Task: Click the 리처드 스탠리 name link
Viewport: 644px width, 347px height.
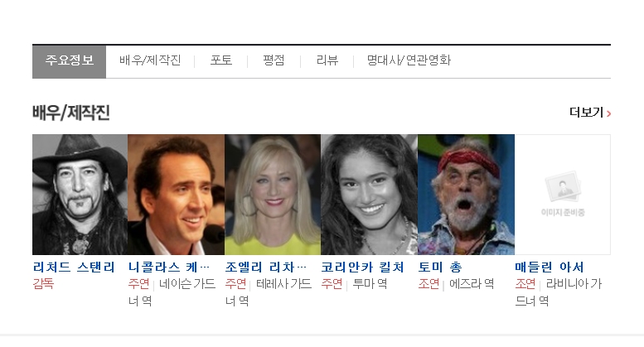Action: (x=74, y=267)
